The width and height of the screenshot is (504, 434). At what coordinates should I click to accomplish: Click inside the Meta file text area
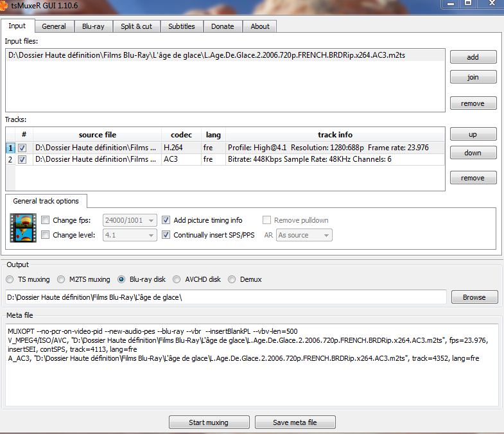[x=252, y=365]
